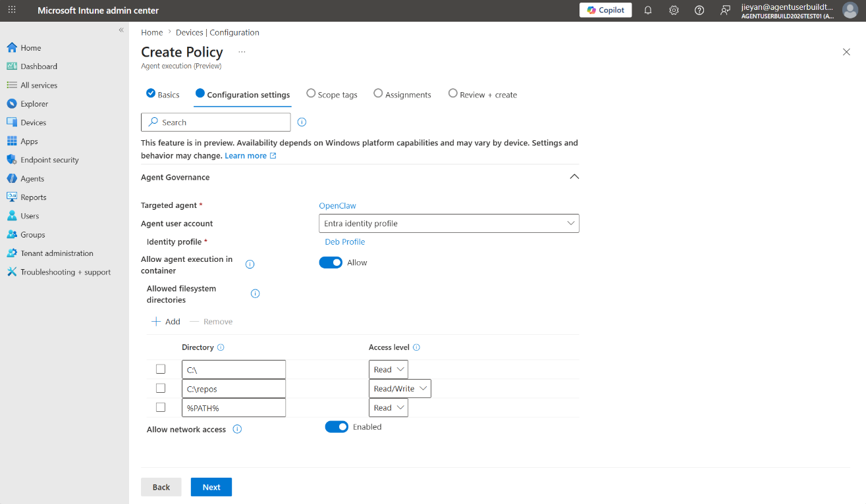Open the help question mark icon
This screenshot has height=504, width=866.
699,11
